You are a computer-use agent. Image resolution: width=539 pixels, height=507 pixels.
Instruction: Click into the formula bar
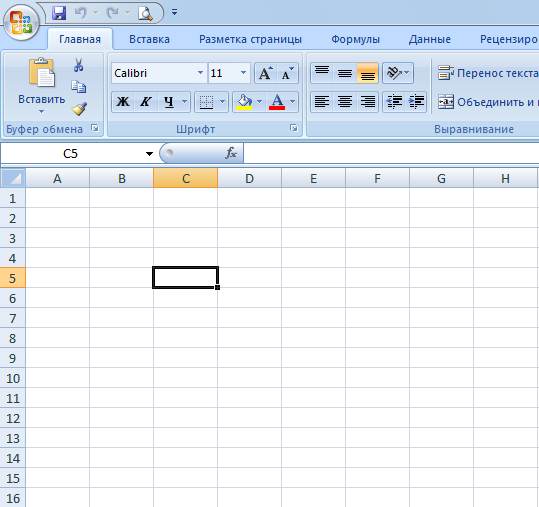[x=391, y=153]
